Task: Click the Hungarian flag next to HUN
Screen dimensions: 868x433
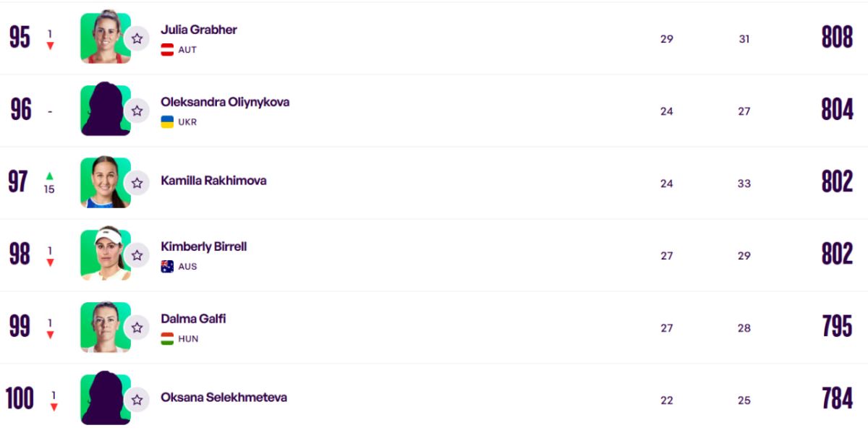Action: click(167, 339)
